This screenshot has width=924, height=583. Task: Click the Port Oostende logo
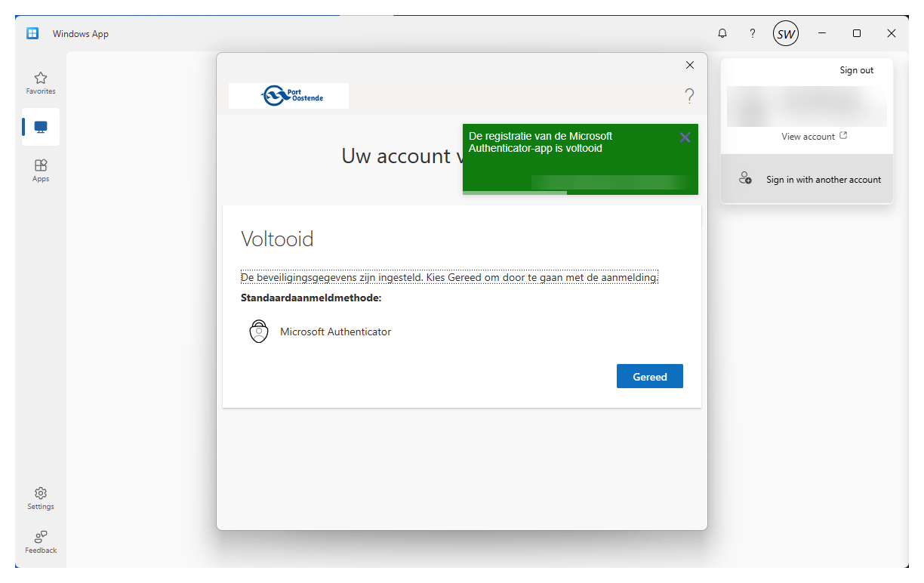pos(288,96)
